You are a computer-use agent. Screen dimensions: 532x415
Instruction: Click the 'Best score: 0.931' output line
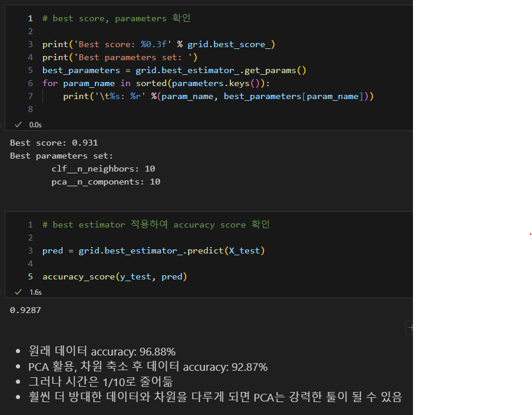point(54,143)
